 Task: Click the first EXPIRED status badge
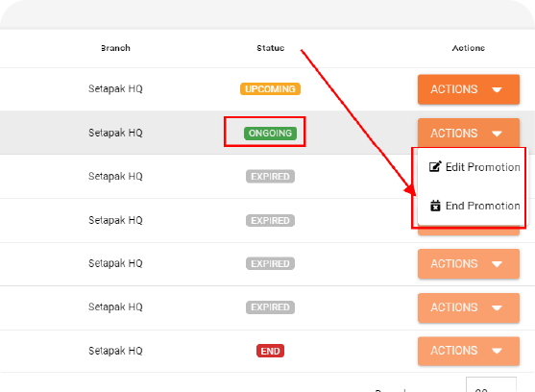[270, 177]
